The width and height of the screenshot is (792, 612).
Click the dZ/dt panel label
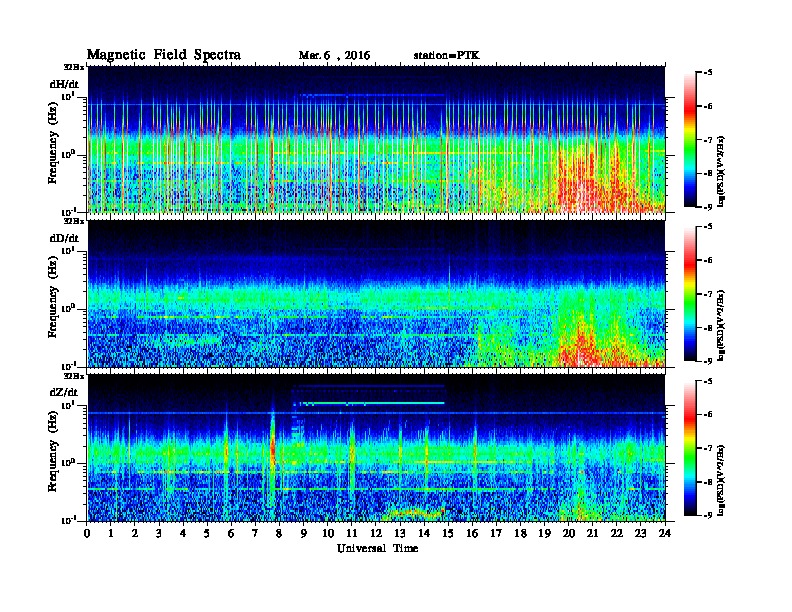pyautogui.click(x=64, y=392)
